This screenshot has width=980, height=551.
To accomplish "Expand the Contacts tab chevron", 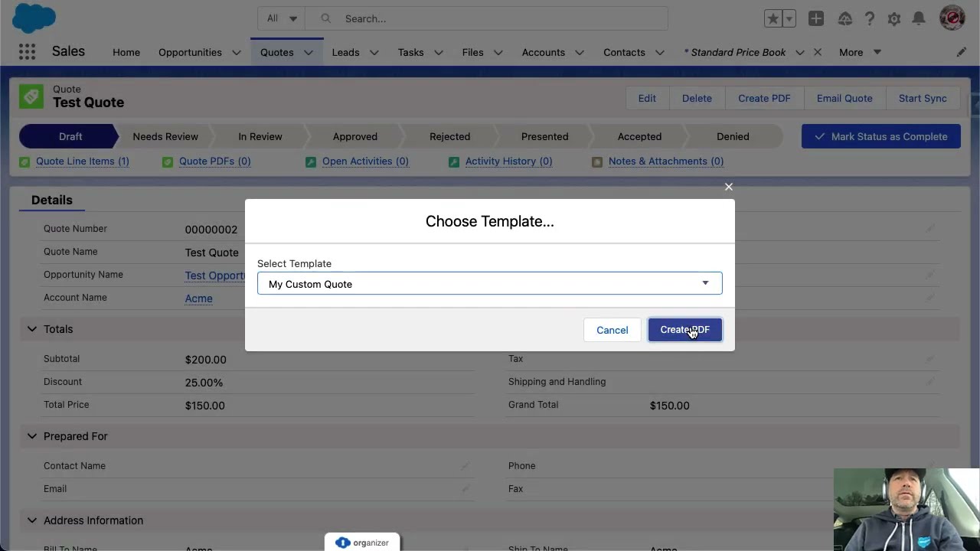I will (660, 52).
